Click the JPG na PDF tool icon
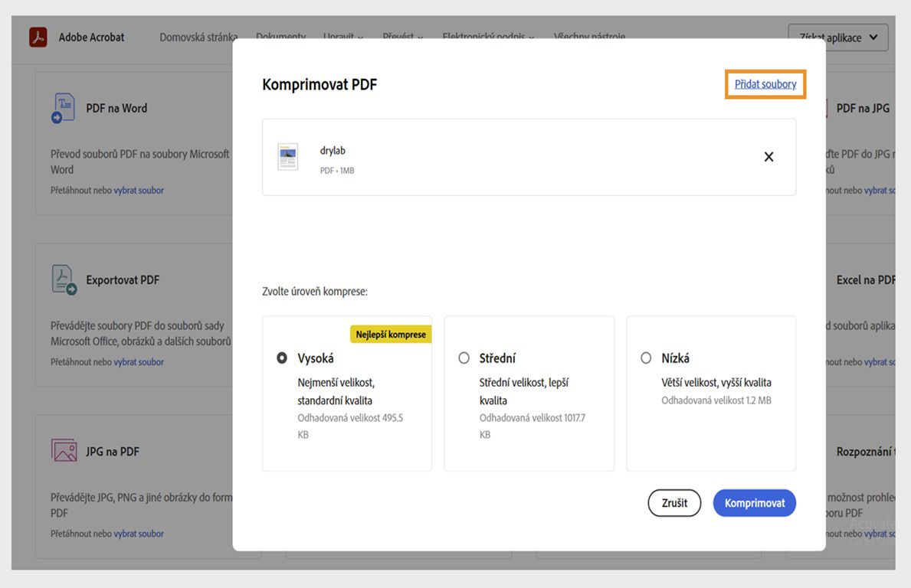The image size is (911, 588). 64,450
